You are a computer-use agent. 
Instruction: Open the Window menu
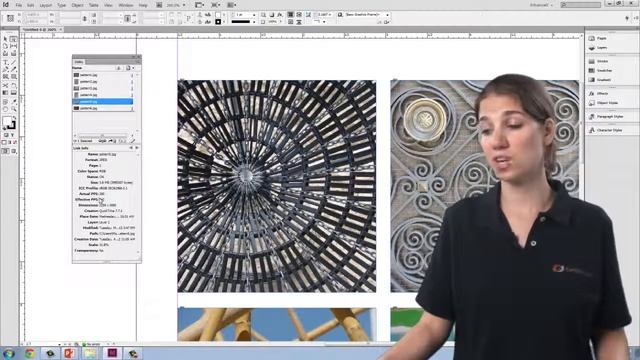[126, 5]
